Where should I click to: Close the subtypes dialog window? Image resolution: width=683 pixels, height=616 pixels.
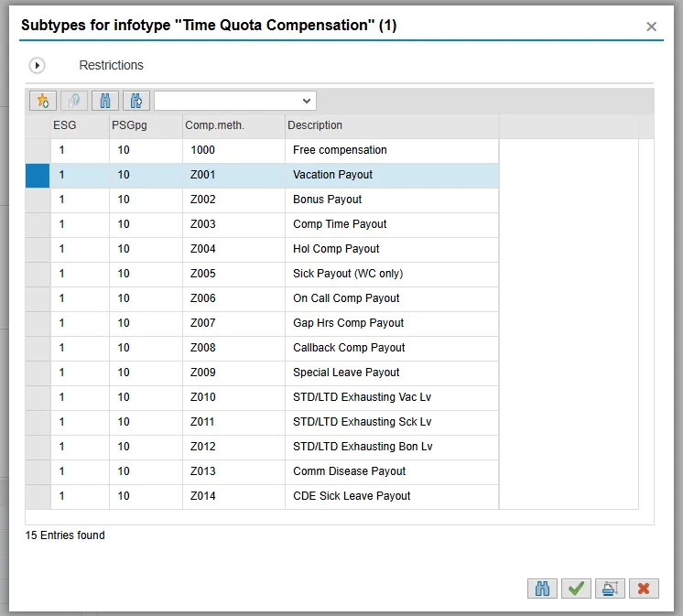click(651, 27)
